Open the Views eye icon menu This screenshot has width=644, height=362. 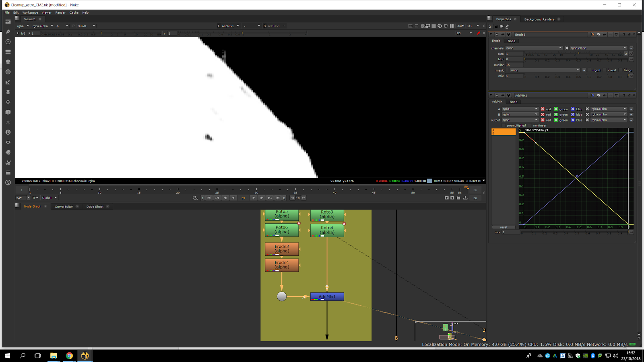(8, 142)
